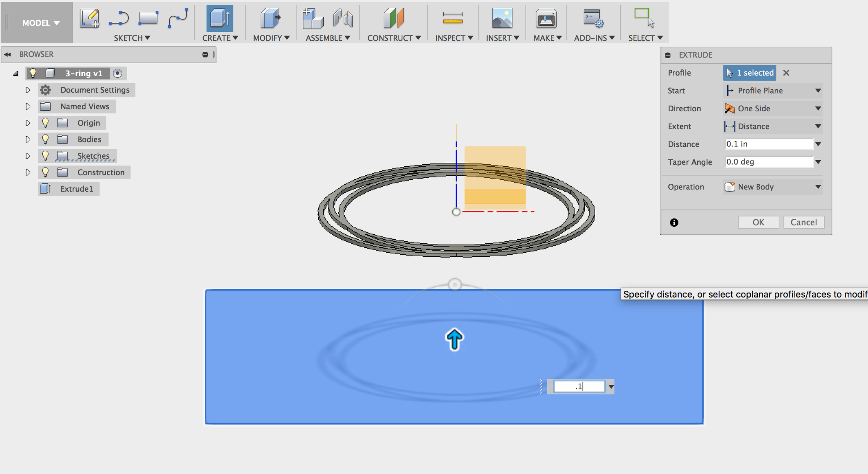Open the MODEL workspace menu
Image resolution: width=868 pixels, height=474 pixels.
[40, 23]
